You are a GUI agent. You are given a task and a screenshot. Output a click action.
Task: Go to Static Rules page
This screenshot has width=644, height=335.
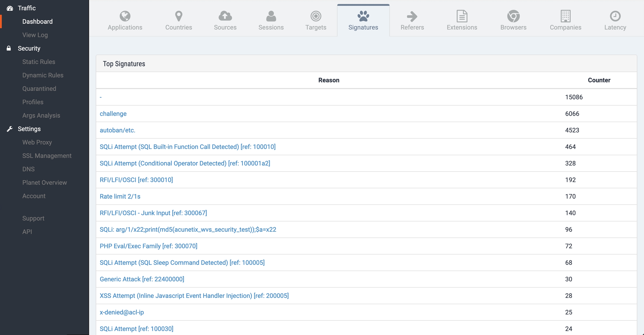pos(39,62)
